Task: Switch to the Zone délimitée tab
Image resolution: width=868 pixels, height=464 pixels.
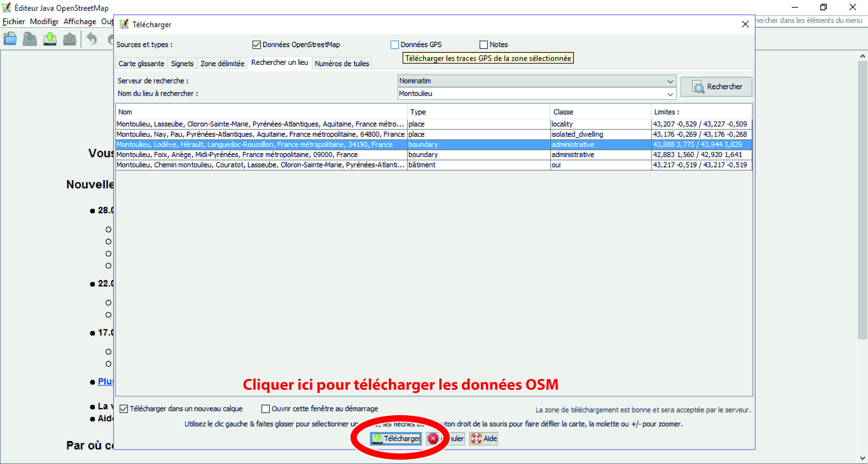Action: tap(222, 63)
